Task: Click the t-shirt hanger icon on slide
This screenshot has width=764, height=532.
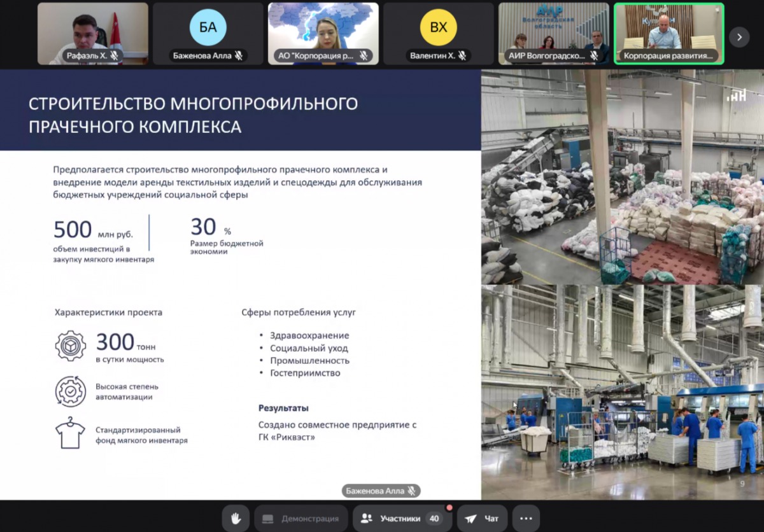Action: pos(70,433)
